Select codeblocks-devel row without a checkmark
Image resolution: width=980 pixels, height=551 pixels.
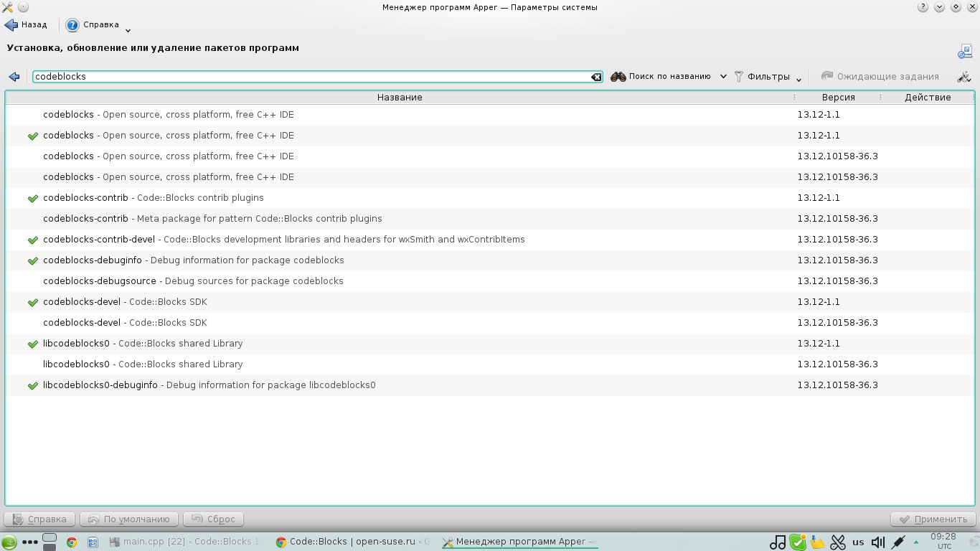coord(490,323)
